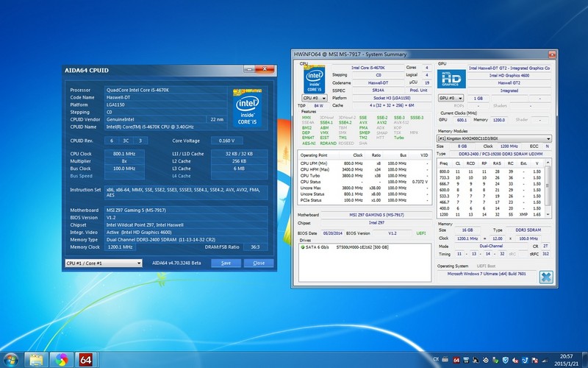Image resolution: width=588 pixels, height=368 pixels.
Task: Click the Operating Point column header
Action: click(314, 155)
